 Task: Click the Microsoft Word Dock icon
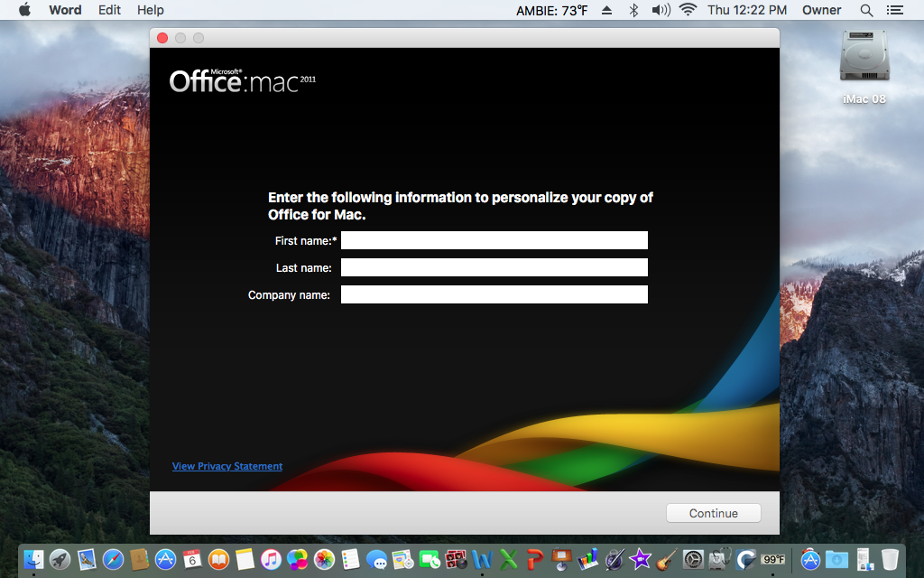pyautogui.click(x=482, y=558)
